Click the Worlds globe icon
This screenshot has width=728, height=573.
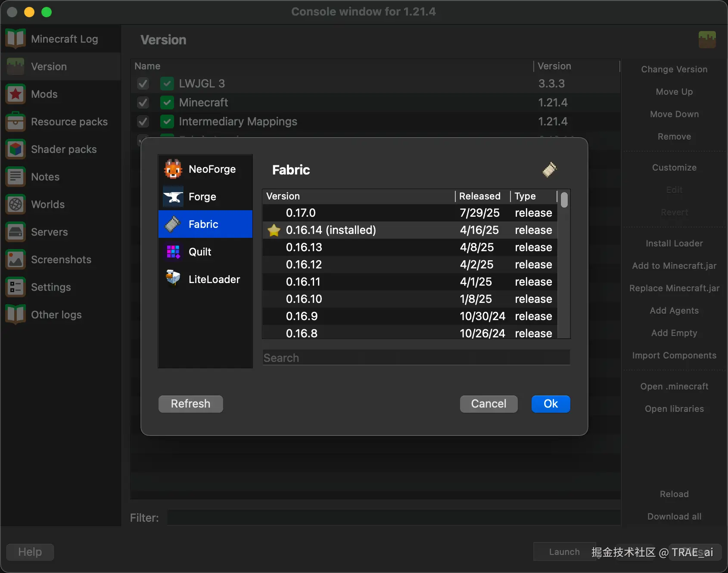click(16, 204)
